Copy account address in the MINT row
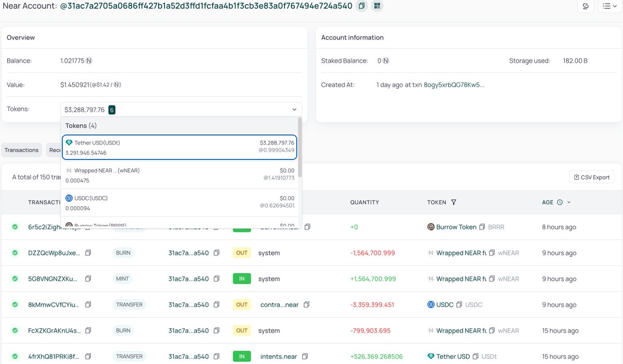The image size is (623, 364). click(x=216, y=279)
